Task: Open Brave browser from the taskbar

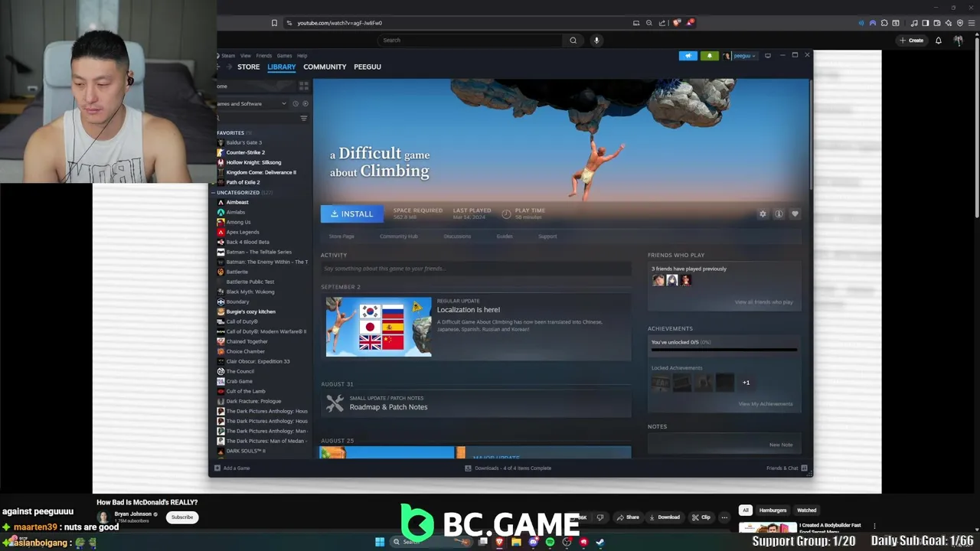Action: (499, 542)
